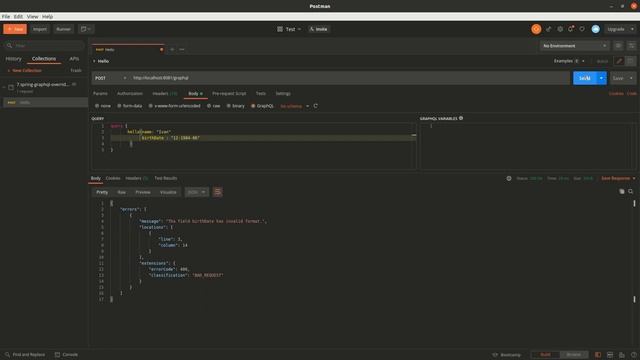Open the Test workspace dropdown
640x360 pixels.
289,29
